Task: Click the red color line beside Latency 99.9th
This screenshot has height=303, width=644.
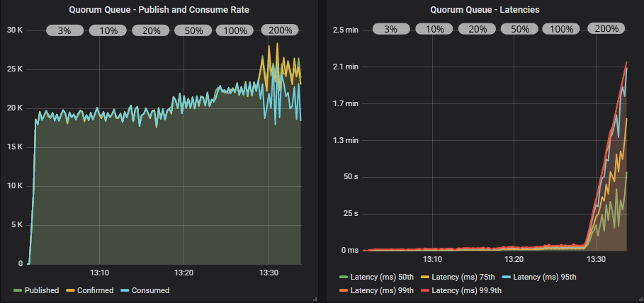Action: click(x=425, y=290)
